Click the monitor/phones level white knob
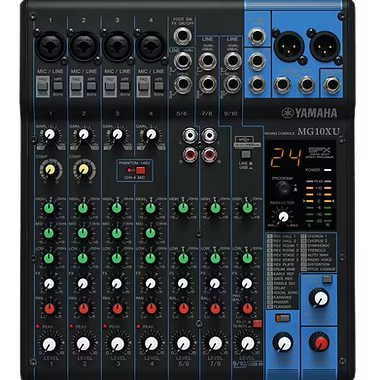This screenshot has height=380, width=380. click(319, 298)
